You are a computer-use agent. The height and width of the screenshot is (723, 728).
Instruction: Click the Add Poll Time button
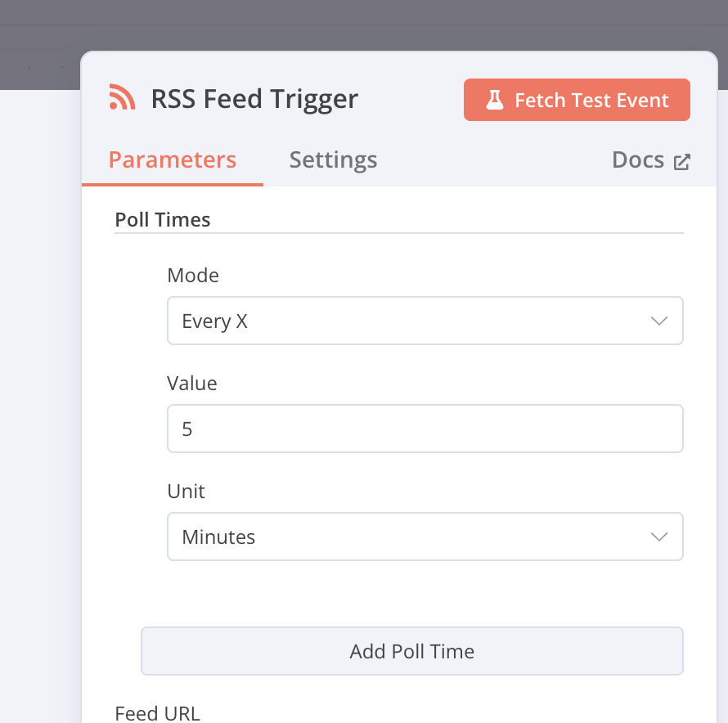411,651
